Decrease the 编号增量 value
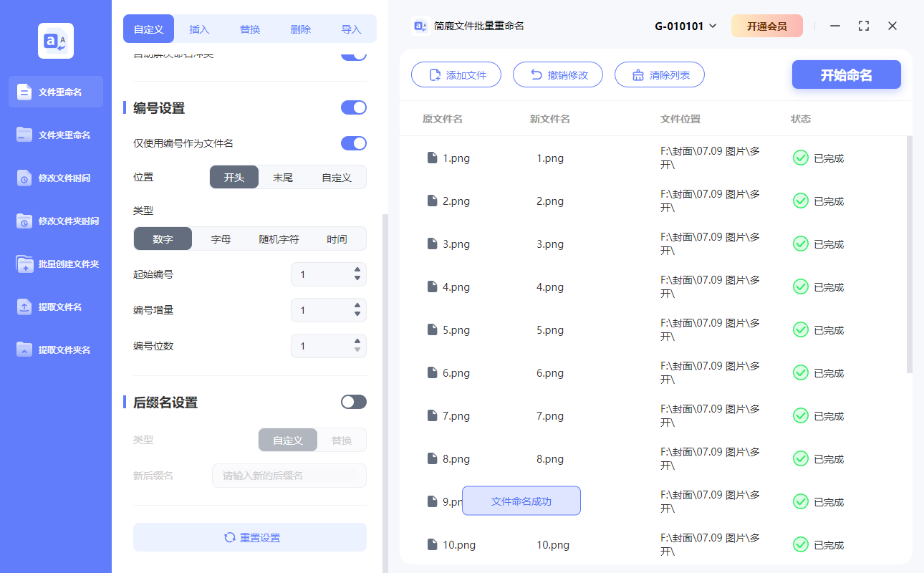The image size is (924, 573). 357,314
